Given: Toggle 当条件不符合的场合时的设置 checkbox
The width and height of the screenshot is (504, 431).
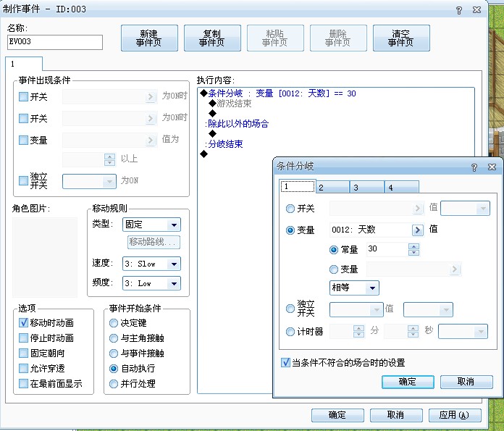Looking at the screenshot, I should 285,363.
